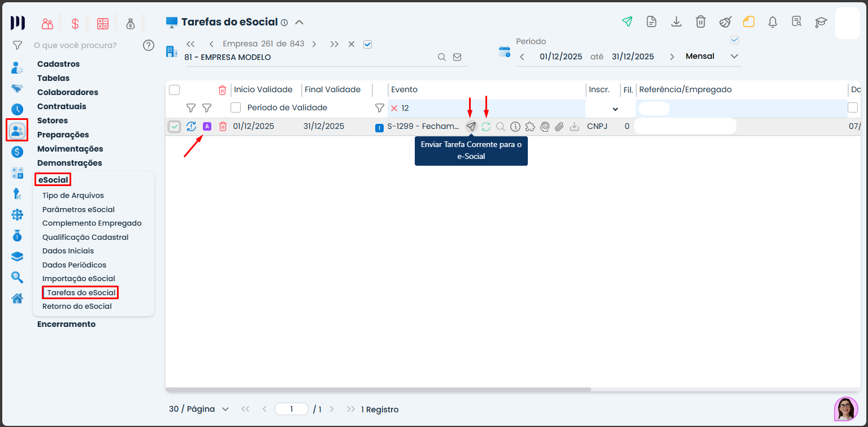The width and height of the screenshot is (868, 427).
Task: Toggle the Período de Validade checkbox
Action: pyautogui.click(x=236, y=107)
